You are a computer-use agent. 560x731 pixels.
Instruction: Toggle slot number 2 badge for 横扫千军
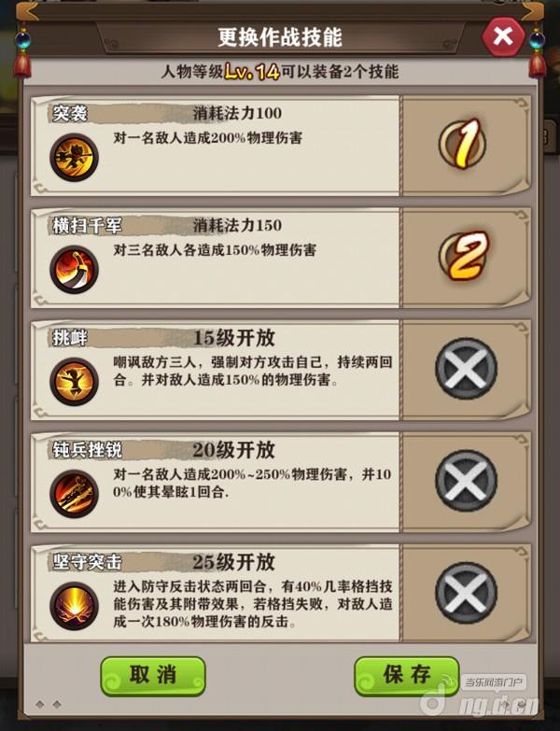464,256
